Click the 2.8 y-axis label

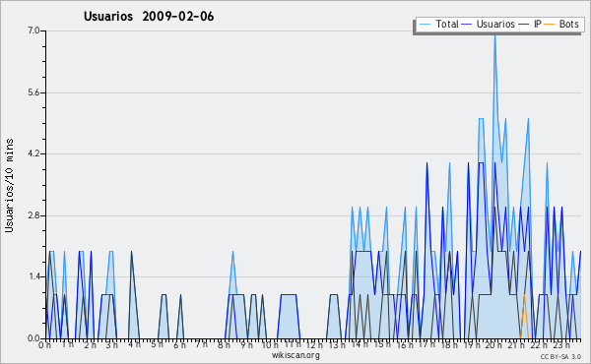[33, 215]
